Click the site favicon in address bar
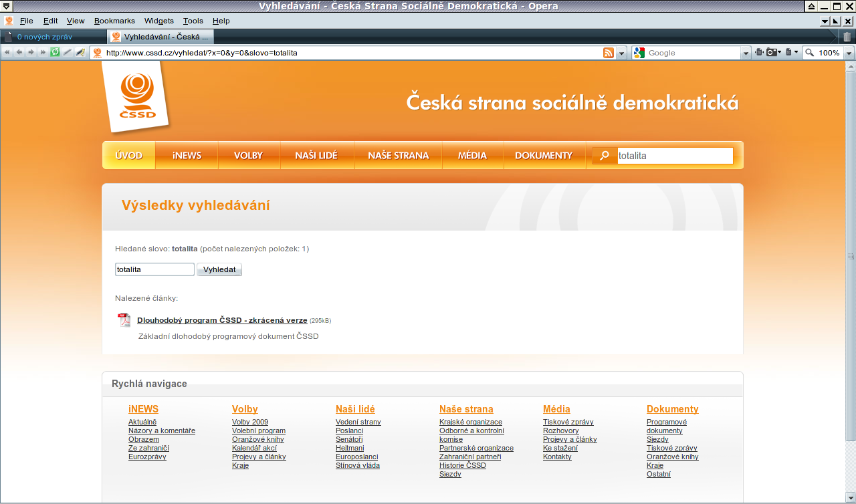This screenshot has height=504, width=856. click(x=97, y=53)
